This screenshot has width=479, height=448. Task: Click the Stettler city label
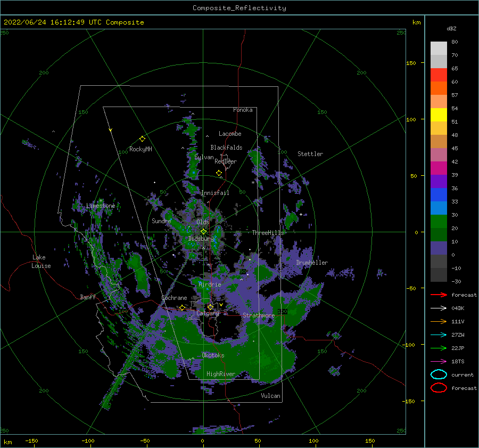[310, 154]
